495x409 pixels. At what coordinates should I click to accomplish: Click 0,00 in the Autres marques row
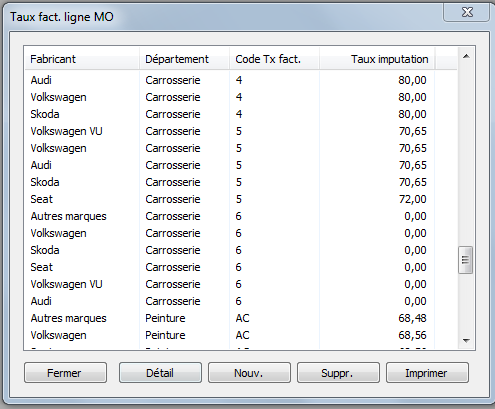[415, 216]
